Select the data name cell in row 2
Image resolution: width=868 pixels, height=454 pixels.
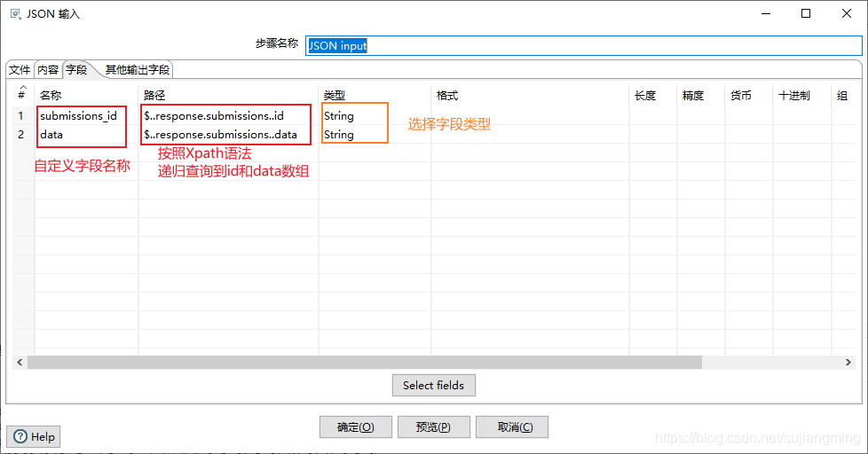tap(86, 135)
